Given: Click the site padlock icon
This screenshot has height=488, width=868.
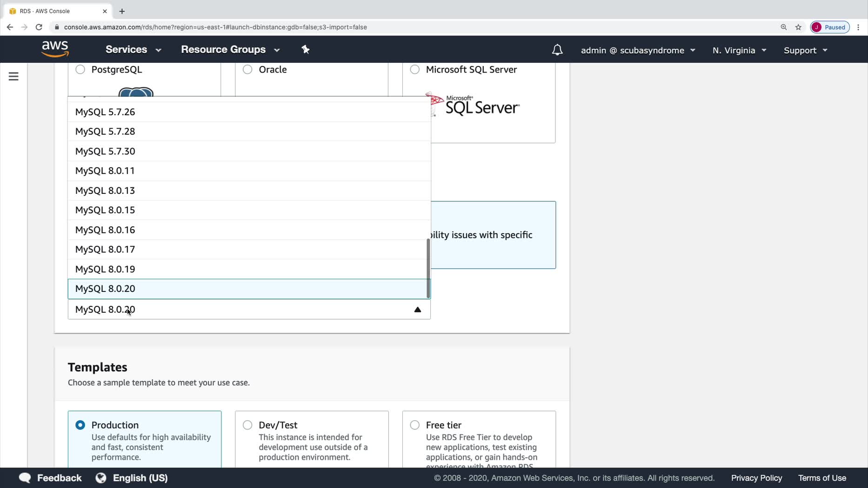Looking at the screenshot, I should point(57,27).
